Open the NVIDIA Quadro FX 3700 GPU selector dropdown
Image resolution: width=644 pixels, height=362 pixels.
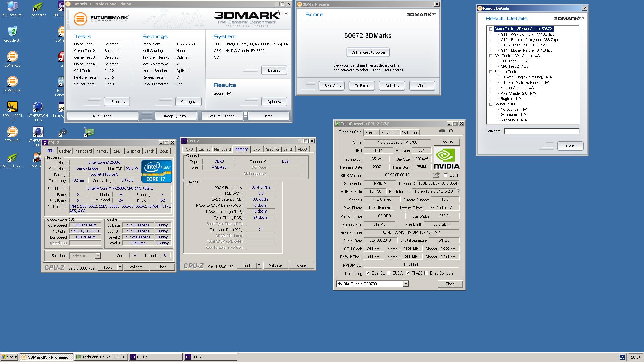[406, 284]
